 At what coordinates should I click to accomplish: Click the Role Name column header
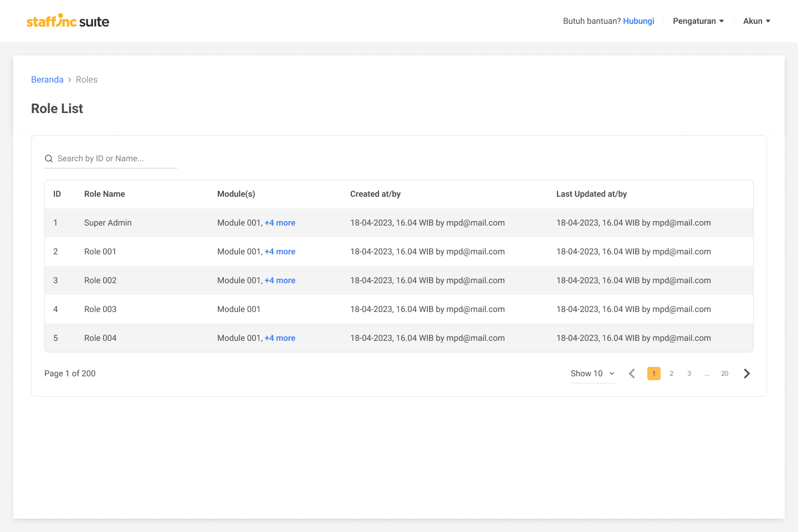pos(105,194)
